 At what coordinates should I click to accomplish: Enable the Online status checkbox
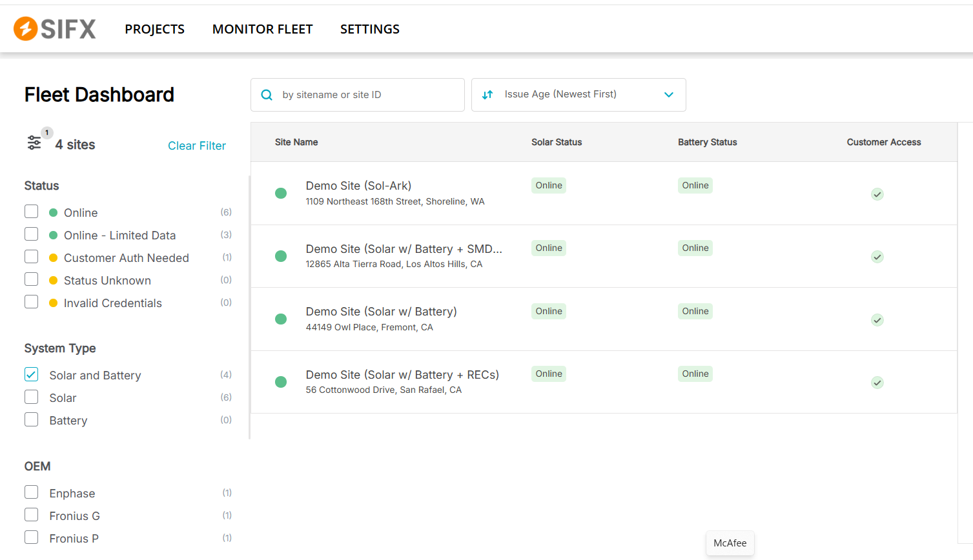(x=32, y=212)
